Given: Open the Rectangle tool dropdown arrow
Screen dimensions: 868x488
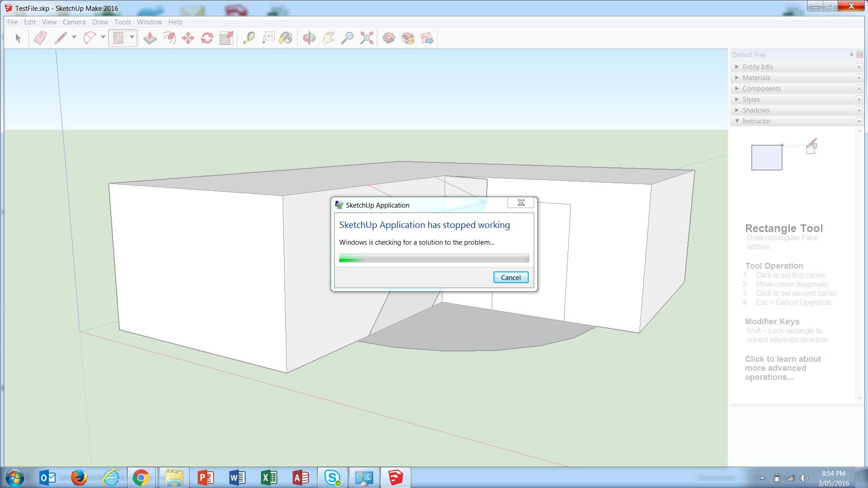Looking at the screenshot, I should 132,38.
